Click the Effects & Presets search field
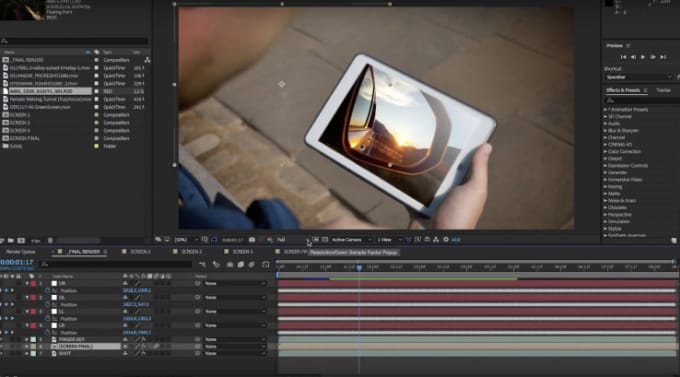 tap(641, 101)
